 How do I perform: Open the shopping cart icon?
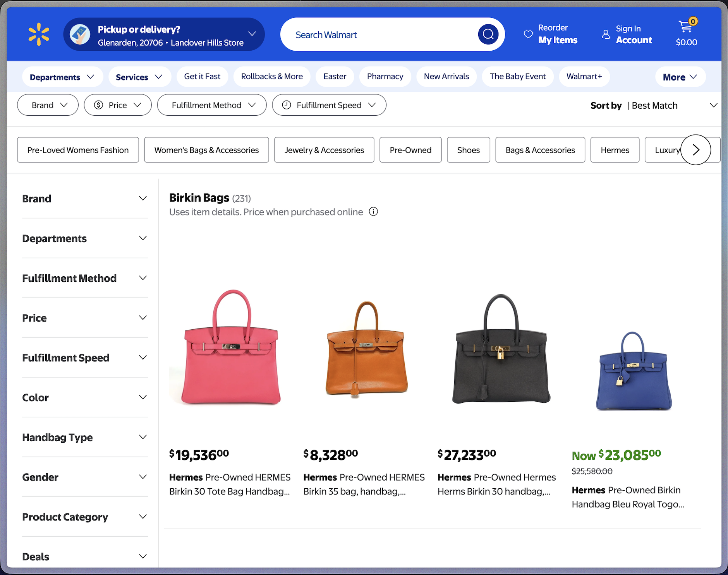pos(686,27)
